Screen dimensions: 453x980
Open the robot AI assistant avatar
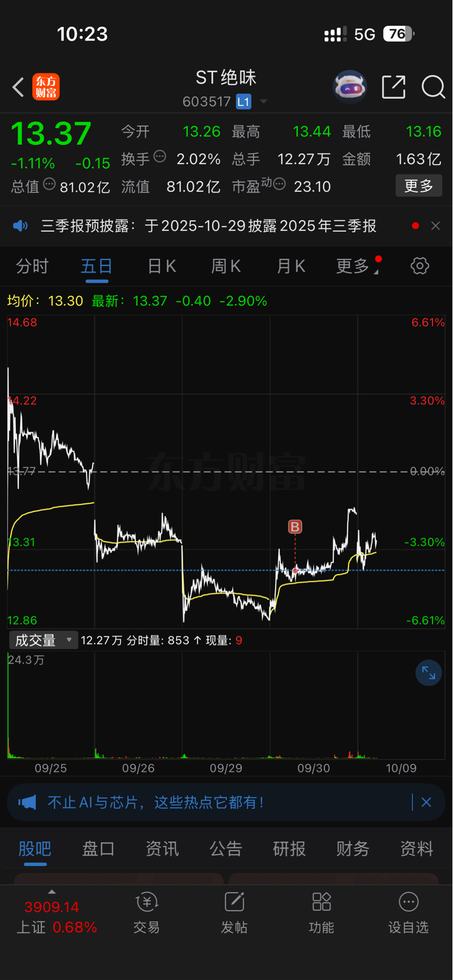tap(350, 87)
